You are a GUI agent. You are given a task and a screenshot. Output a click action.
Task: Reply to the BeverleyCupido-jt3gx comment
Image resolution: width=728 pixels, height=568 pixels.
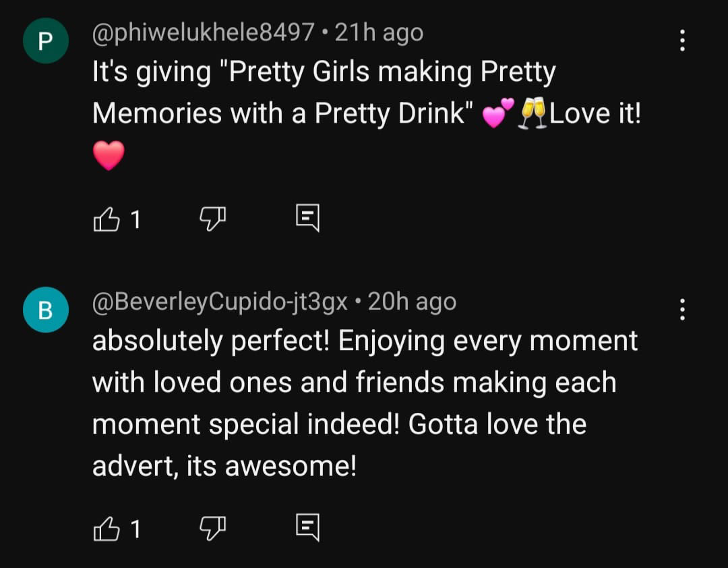[307, 528]
